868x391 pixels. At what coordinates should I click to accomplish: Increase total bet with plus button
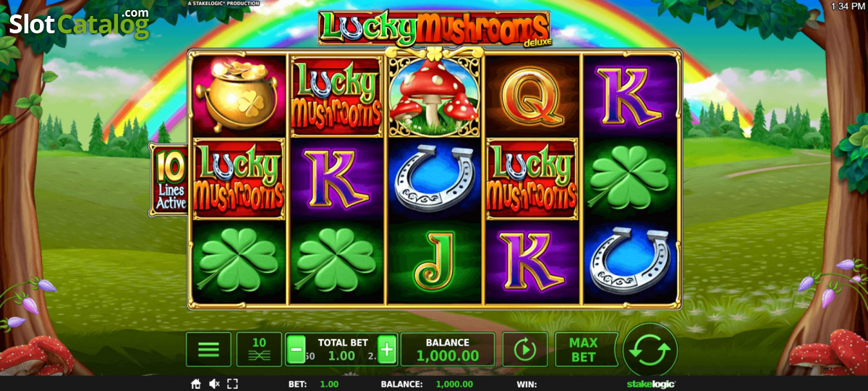click(x=387, y=350)
